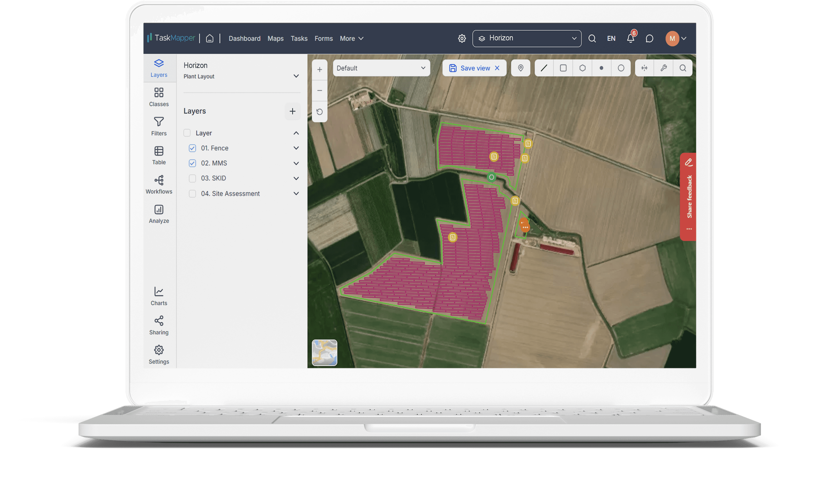Open the Sharing sidebar panel

(159, 325)
